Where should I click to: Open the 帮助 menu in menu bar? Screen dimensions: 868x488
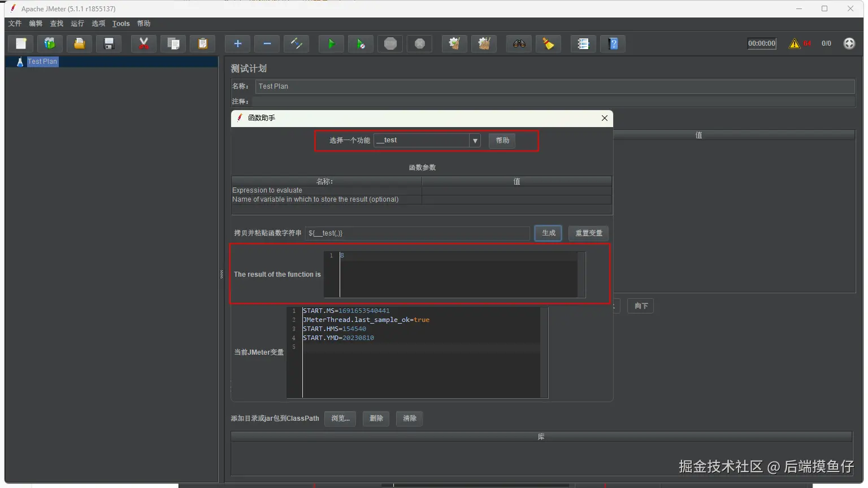[x=144, y=23]
